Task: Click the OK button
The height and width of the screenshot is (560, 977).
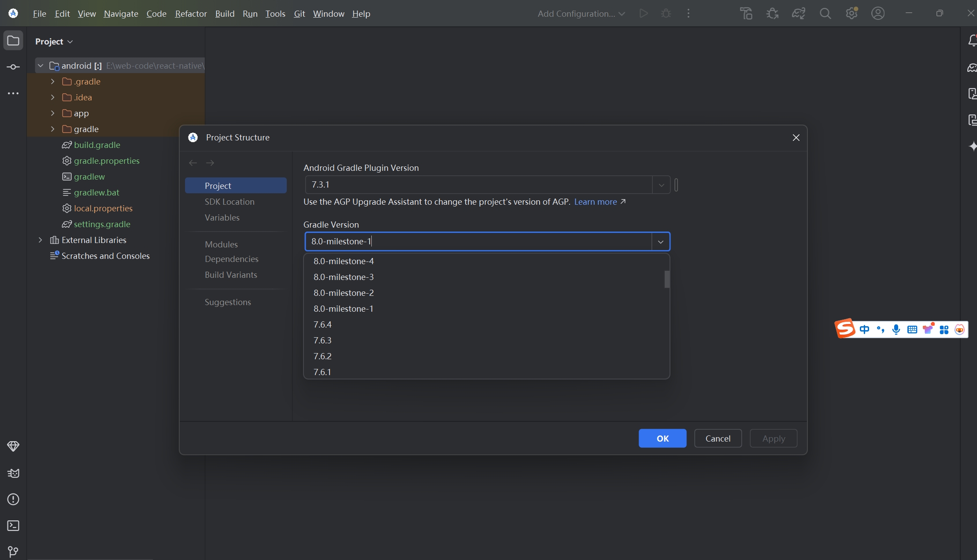Action: click(662, 438)
